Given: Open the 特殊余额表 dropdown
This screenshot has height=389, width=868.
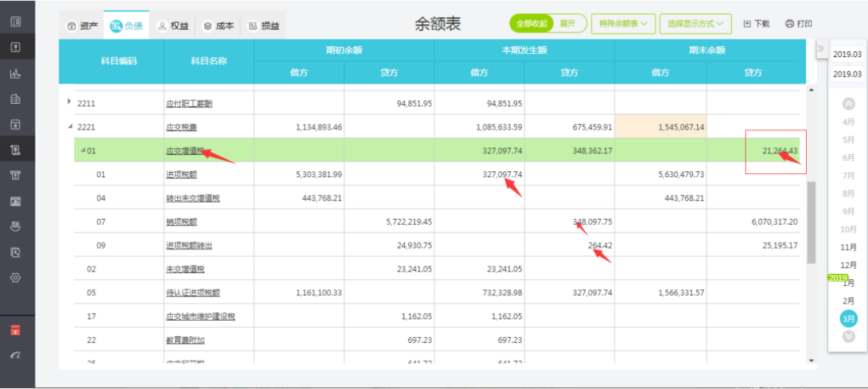Looking at the screenshot, I should 623,23.
